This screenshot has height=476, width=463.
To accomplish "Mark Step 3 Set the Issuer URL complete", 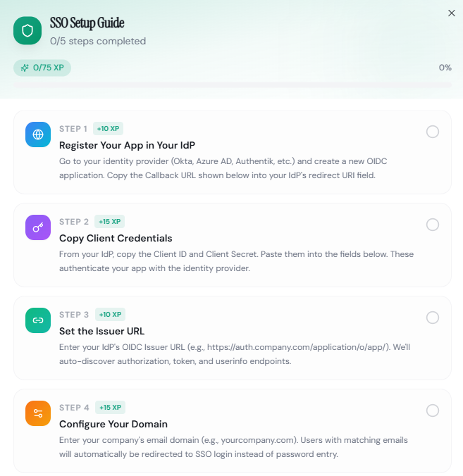I will 432,318.
